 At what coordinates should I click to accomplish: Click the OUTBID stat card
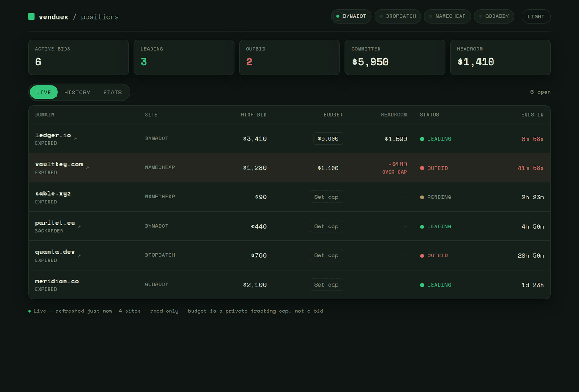click(x=289, y=57)
